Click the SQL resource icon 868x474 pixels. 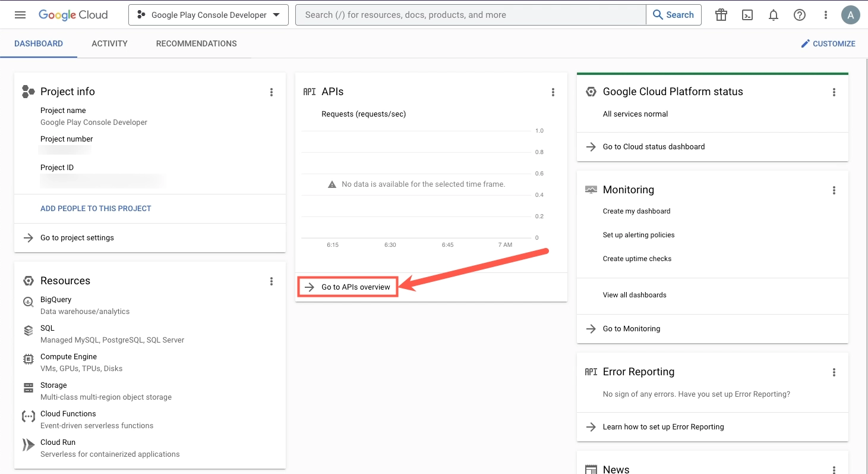coord(28,331)
